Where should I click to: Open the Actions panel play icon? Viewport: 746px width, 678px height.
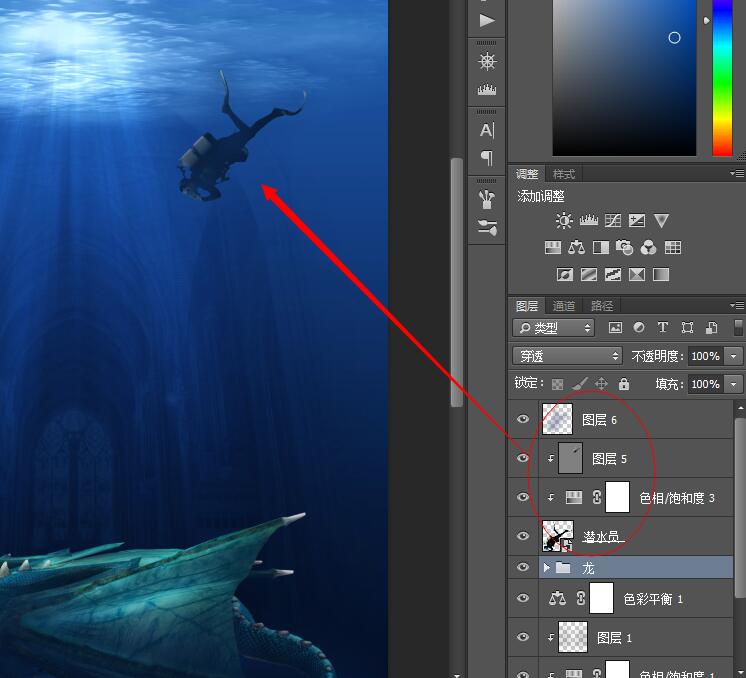click(x=487, y=20)
